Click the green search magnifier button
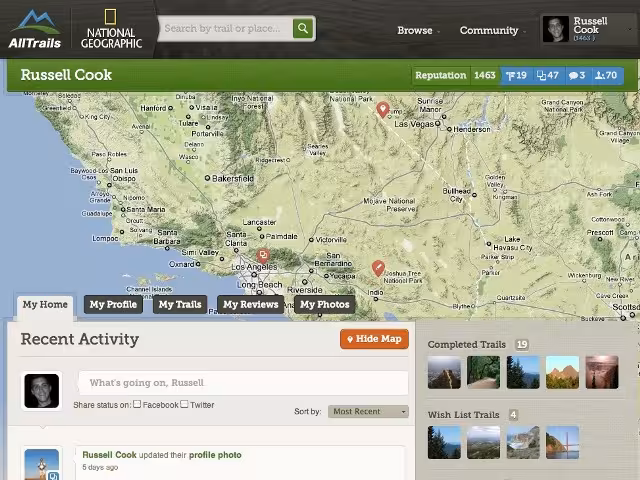Viewport: 640px width, 480px height. (303, 28)
